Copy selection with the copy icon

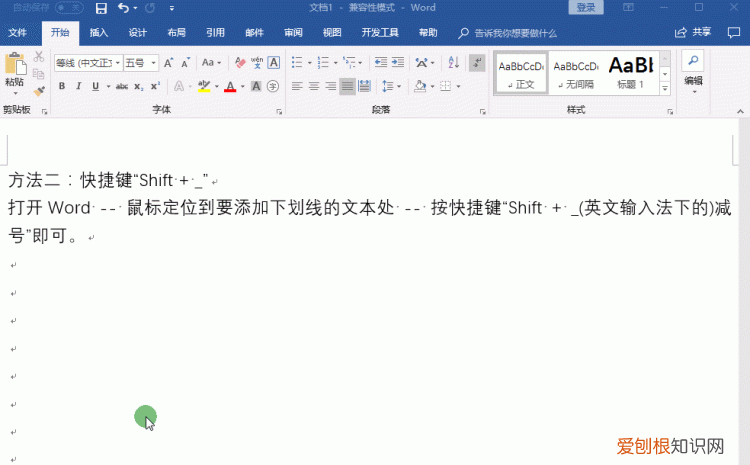(x=39, y=74)
